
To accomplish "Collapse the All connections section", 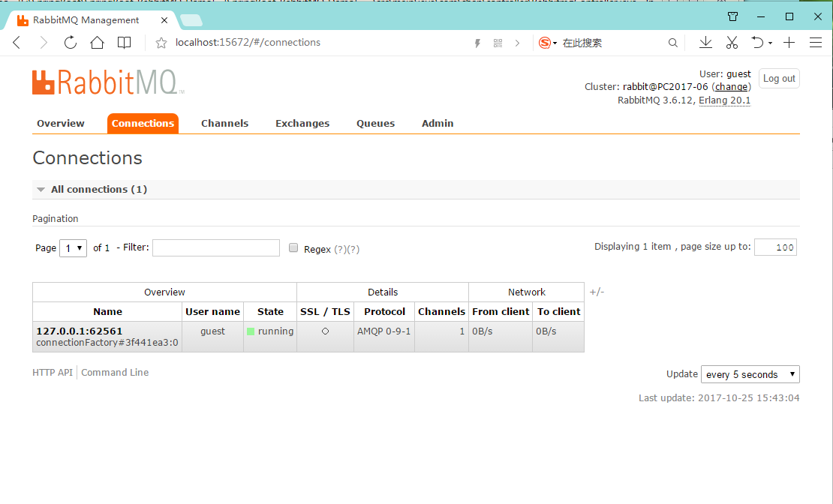I will pos(416,190).
